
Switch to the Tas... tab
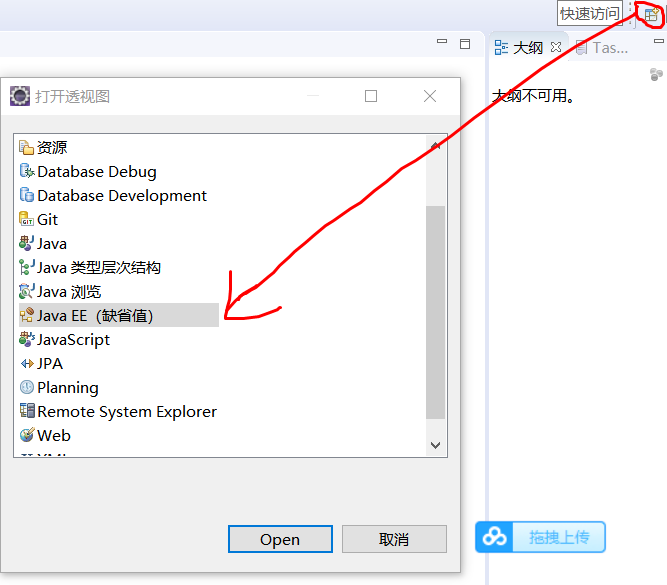[602, 48]
